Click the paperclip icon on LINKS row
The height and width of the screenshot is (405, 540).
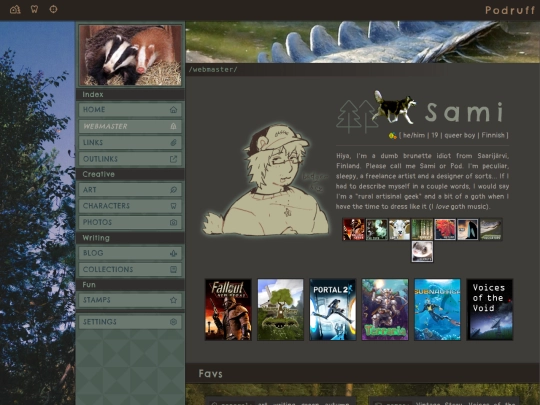point(173,142)
